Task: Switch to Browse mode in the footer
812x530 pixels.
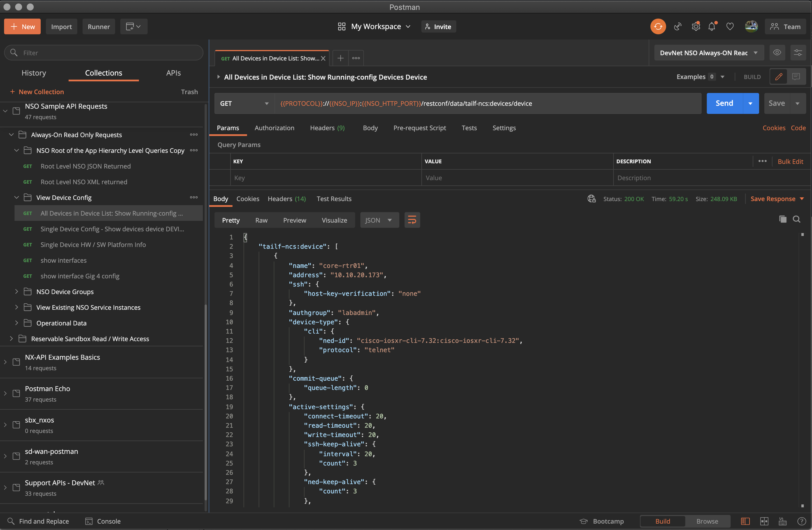Action: (707, 521)
